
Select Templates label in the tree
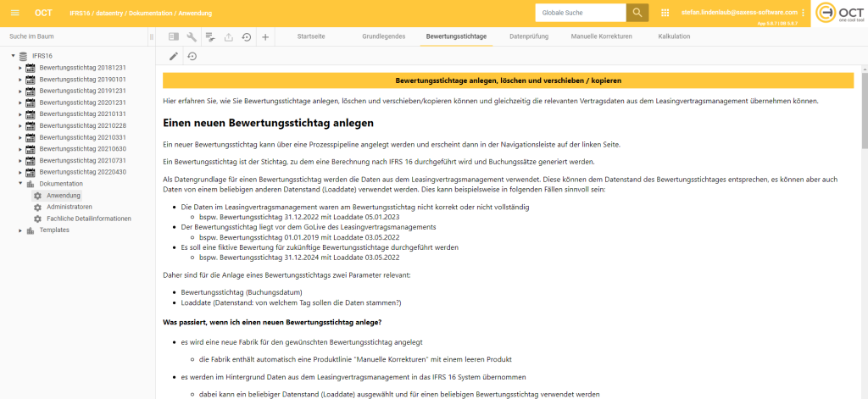click(54, 230)
